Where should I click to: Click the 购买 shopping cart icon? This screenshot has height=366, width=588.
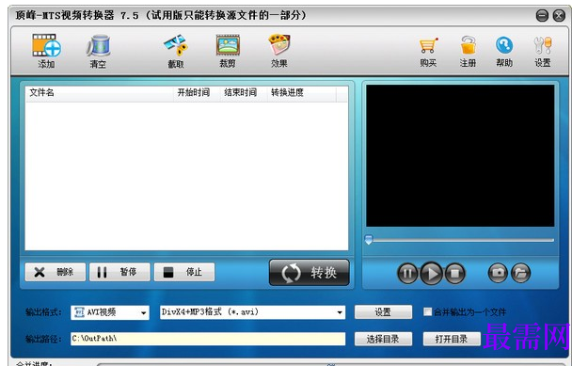coord(428,46)
